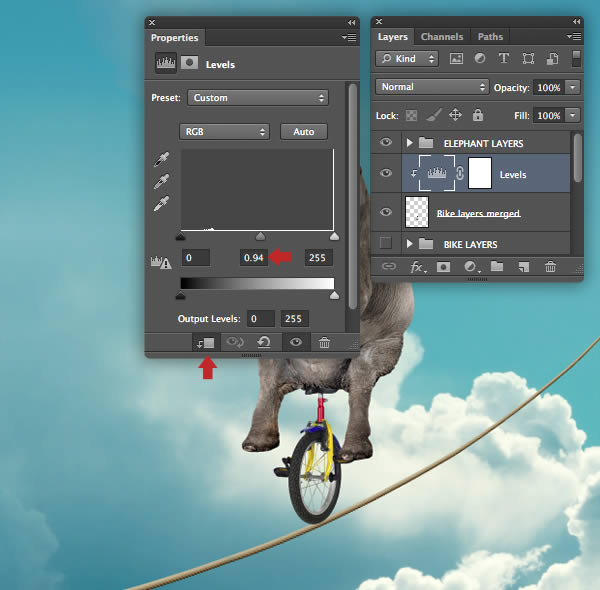The image size is (600, 590).
Task: Click the input shadows black slider
Action: (181, 236)
